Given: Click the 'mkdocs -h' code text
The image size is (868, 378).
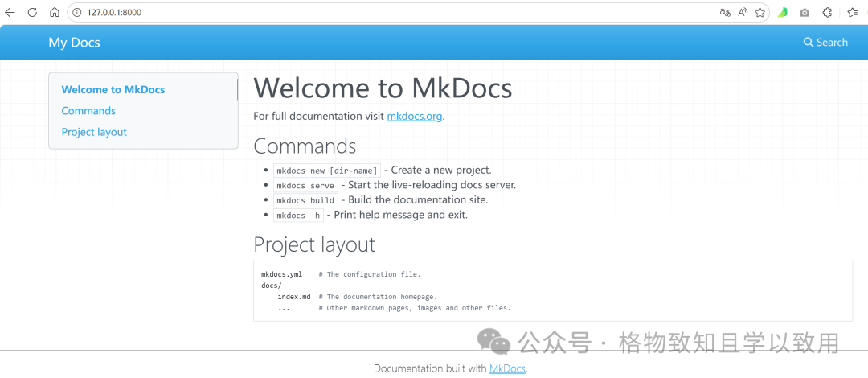Looking at the screenshot, I should (298, 216).
